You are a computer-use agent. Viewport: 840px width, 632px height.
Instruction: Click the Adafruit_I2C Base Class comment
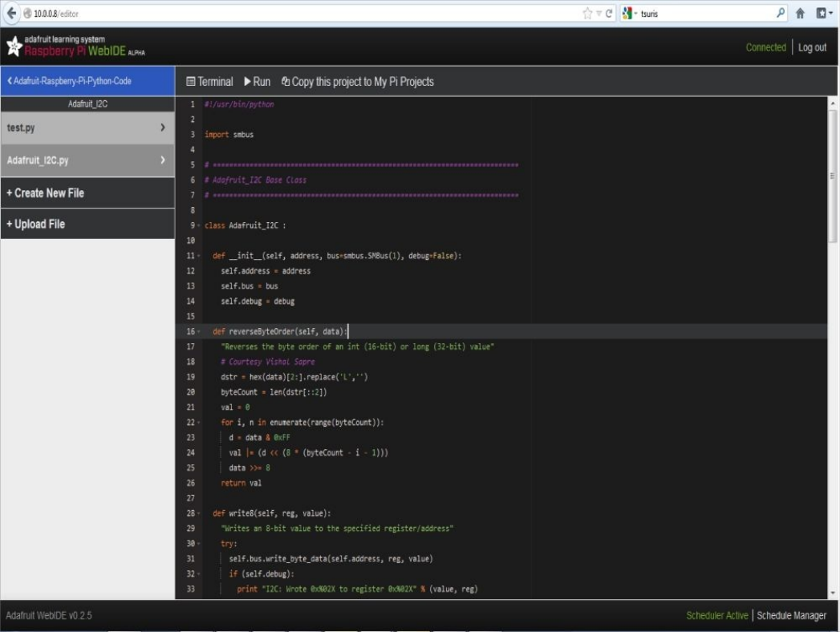coord(256,180)
